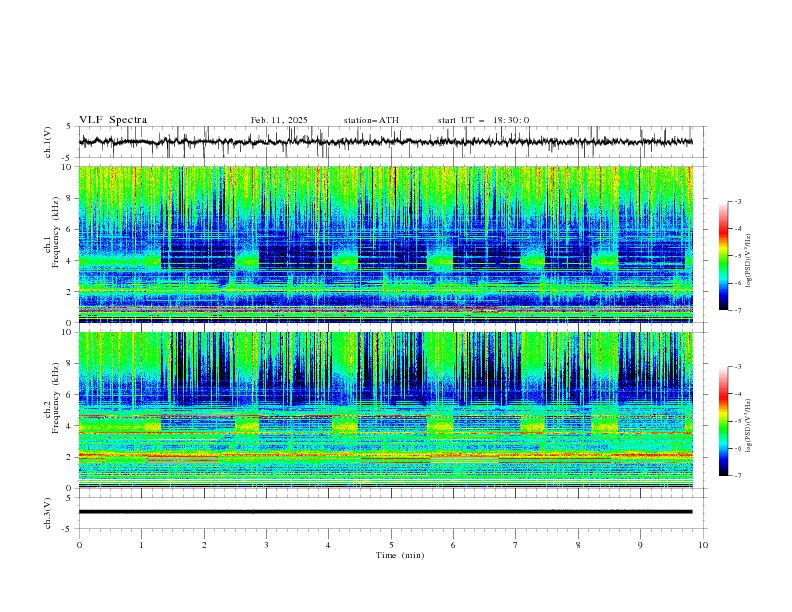Screen dimensions: 792x612
Task: Click the time axis tick label '8'
Action: point(578,545)
